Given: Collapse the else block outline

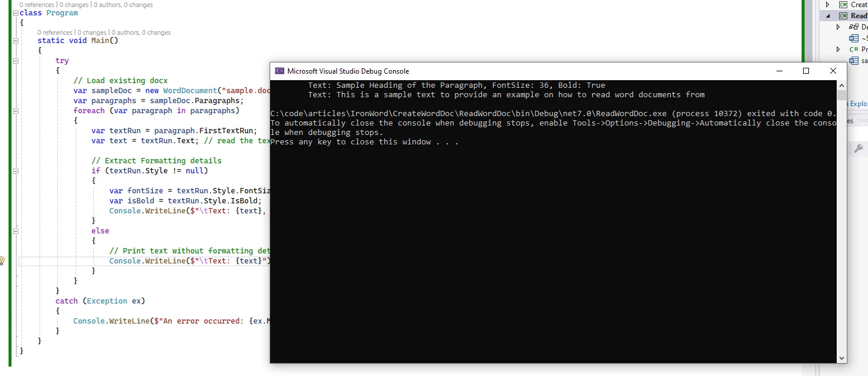Looking at the screenshot, I should tap(15, 230).
